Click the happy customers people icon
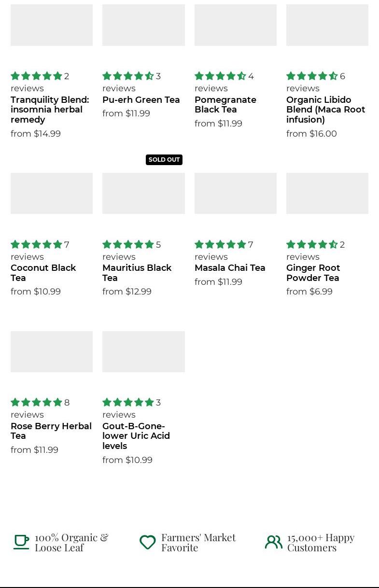 pos(274,542)
